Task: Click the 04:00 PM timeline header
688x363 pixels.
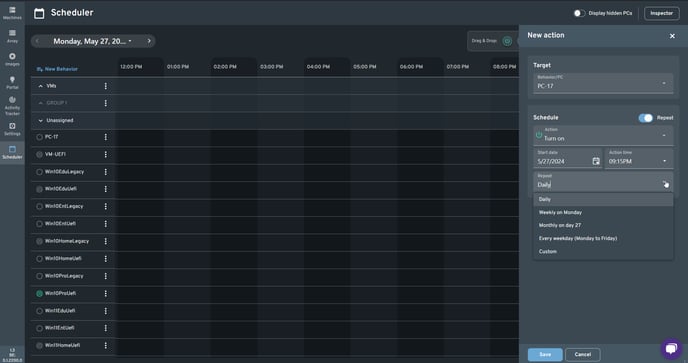Action: [x=318, y=67]
